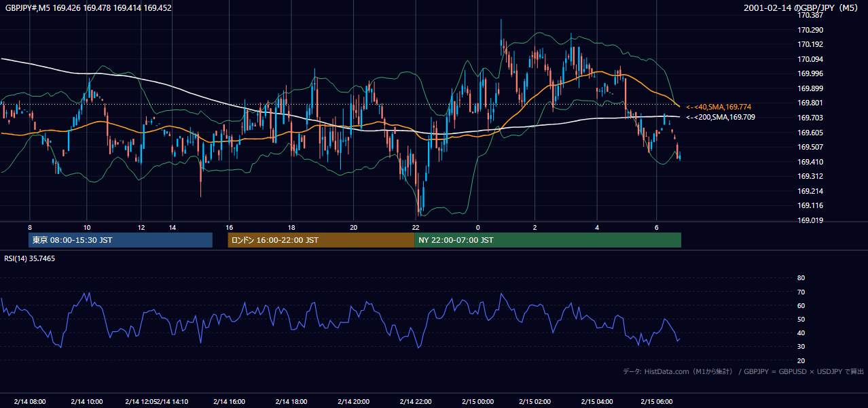
Task: Click hour tick 0 under price chart
Action: (477, 227)
